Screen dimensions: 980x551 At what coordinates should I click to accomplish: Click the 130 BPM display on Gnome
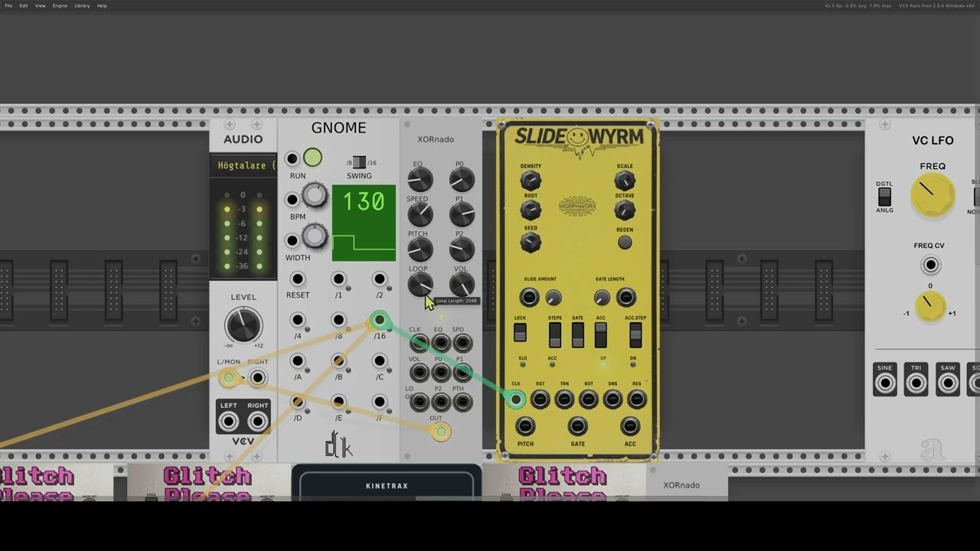click(x=364, y=202)
